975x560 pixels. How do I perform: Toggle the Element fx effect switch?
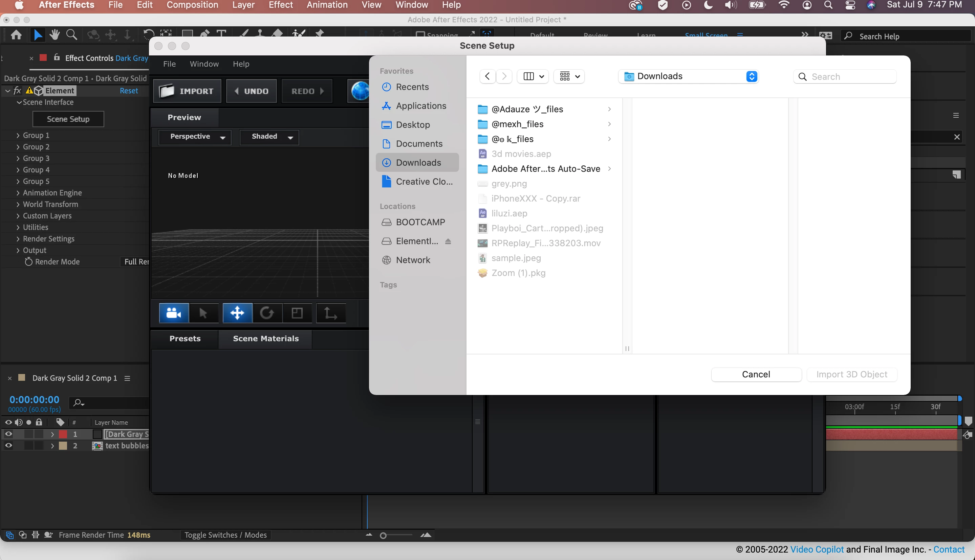[17, 91]
